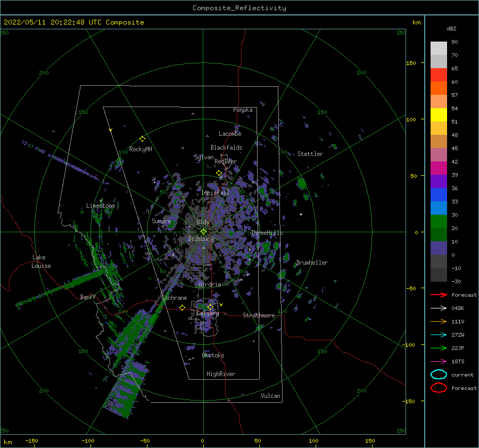Select the Sylvan label
The height and width of the screenshot is (448, 479).
point(204,157)
